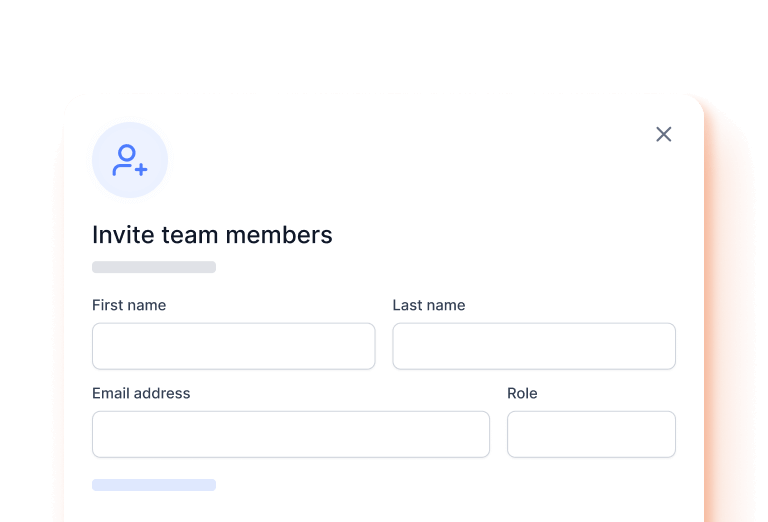Click the small plus sign in the add-user icon
768x522 pixels.
[141, 170]
